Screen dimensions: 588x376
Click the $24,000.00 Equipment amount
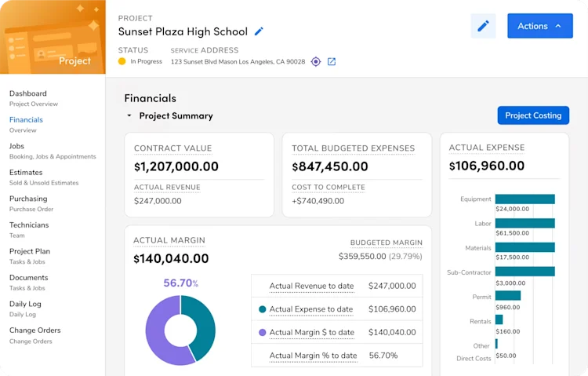[x=512, y=209]
